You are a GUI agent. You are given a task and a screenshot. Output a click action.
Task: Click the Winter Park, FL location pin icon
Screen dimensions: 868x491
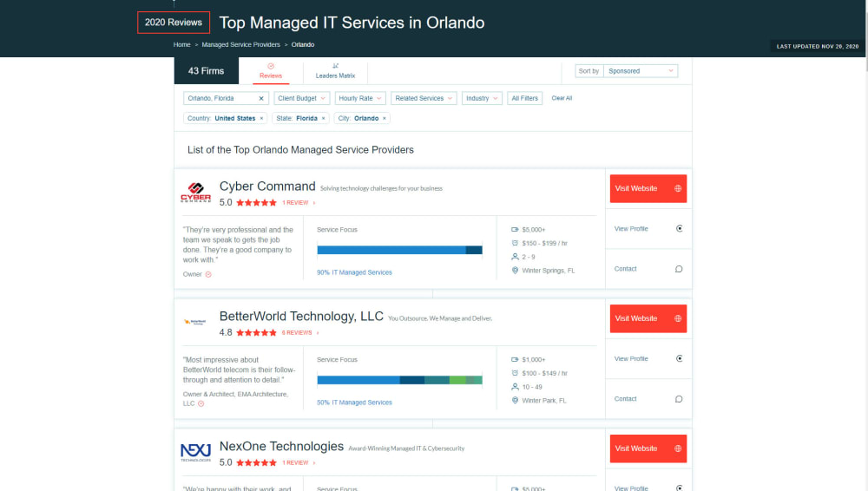click(515, 400)
